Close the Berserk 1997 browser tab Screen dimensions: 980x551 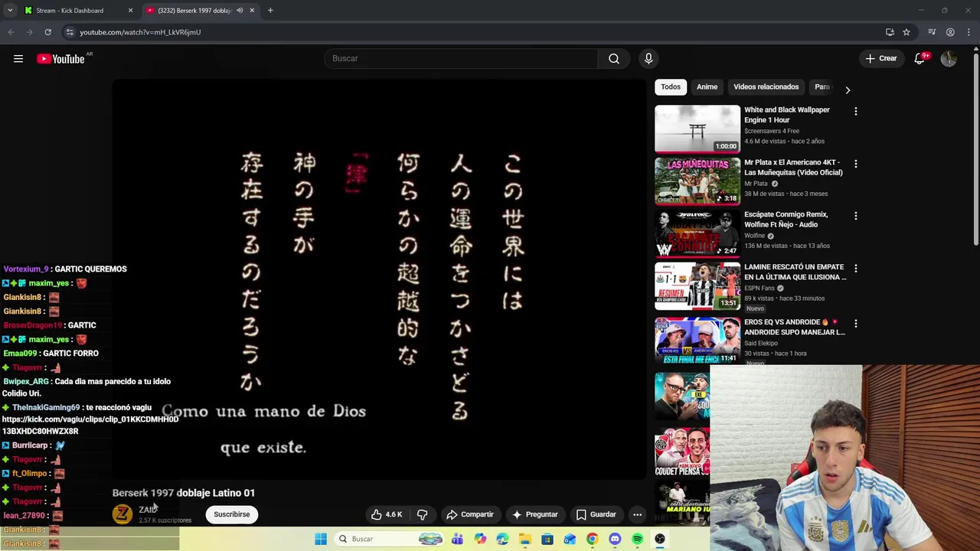[x=252, y=11]
